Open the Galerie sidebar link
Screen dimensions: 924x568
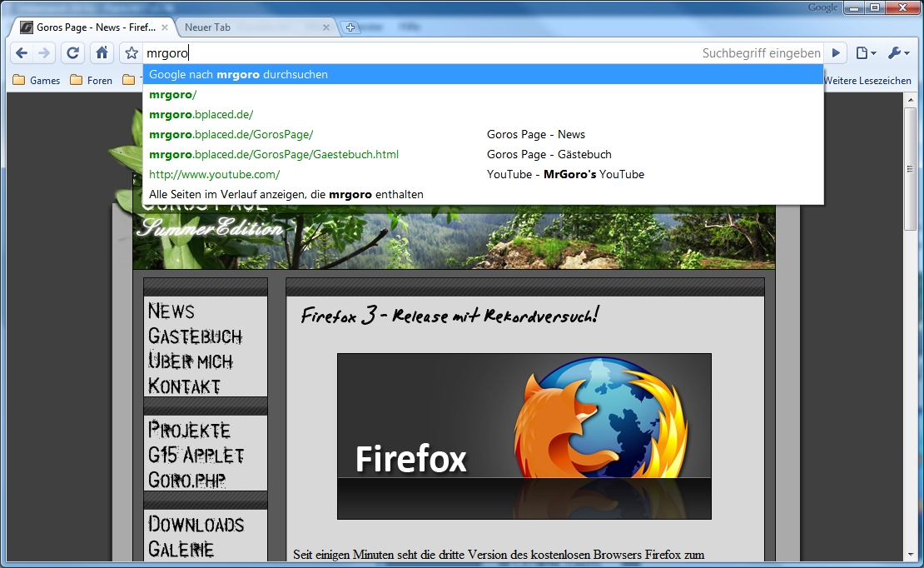(181, 549)
